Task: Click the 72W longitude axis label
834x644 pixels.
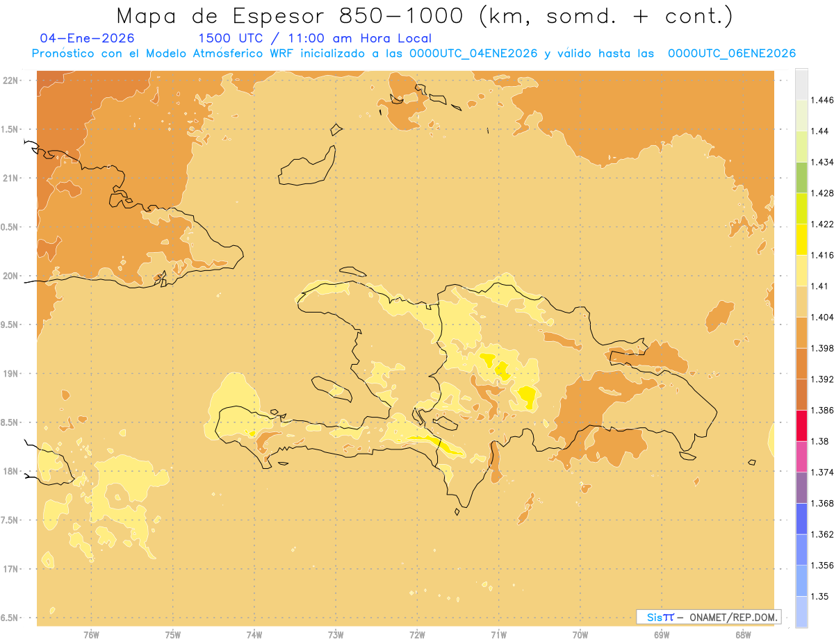Action: tap(417, 635)
